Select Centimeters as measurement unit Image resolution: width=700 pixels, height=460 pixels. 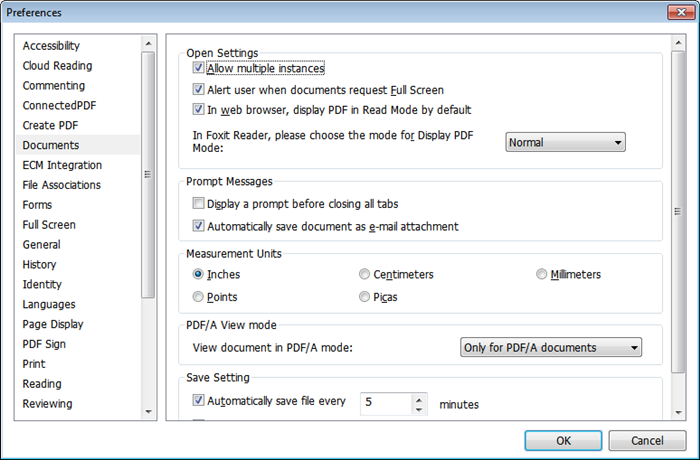(365, 274)
